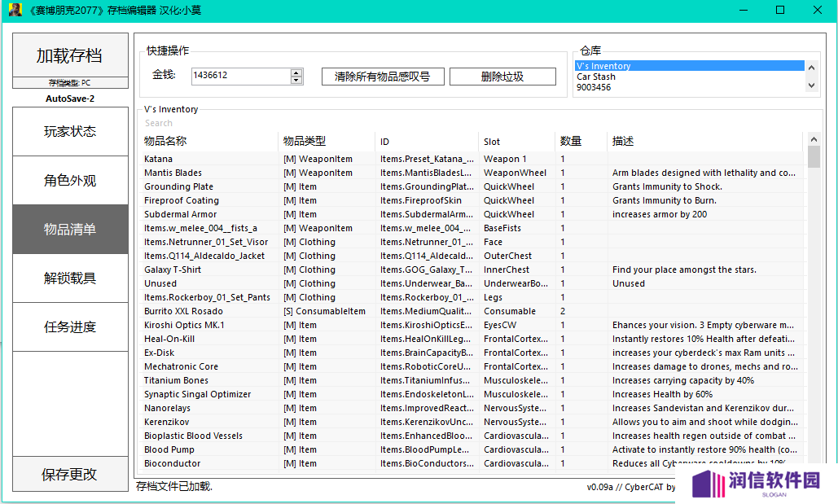Select the Items.Netrunner_01_Set_Visor row
The height and width of the screenshot is (504, 838).
pos(472,242)
